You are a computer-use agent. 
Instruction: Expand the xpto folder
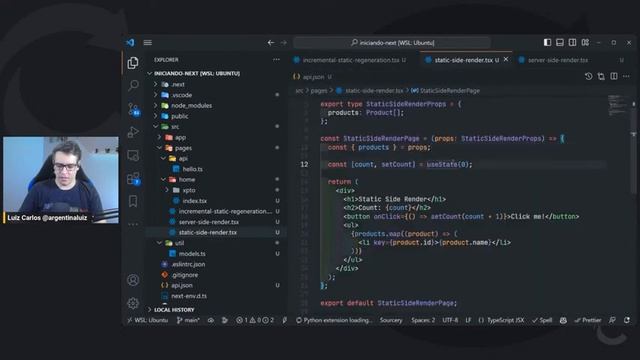[189, 190]
